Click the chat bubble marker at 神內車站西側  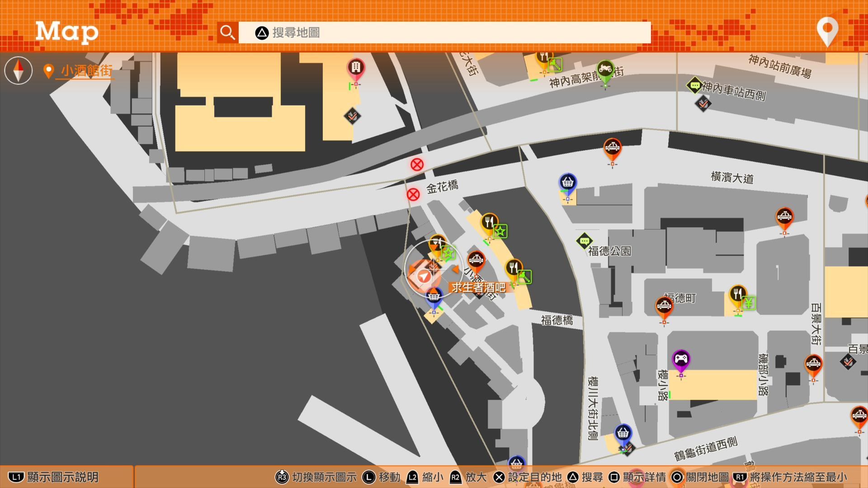tap(695, 85)
